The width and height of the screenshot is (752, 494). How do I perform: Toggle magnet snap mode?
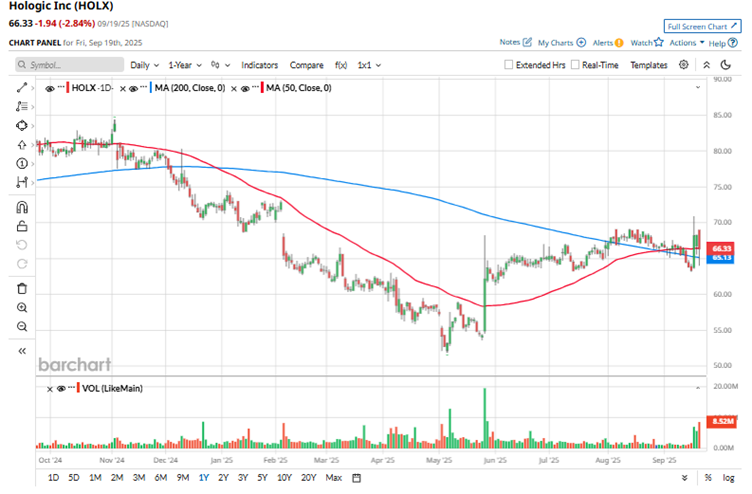pyautogui.click(x=22, y=207)
